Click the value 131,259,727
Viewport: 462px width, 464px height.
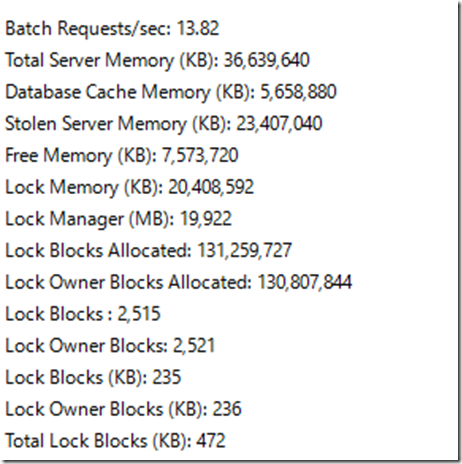(245, 251)
